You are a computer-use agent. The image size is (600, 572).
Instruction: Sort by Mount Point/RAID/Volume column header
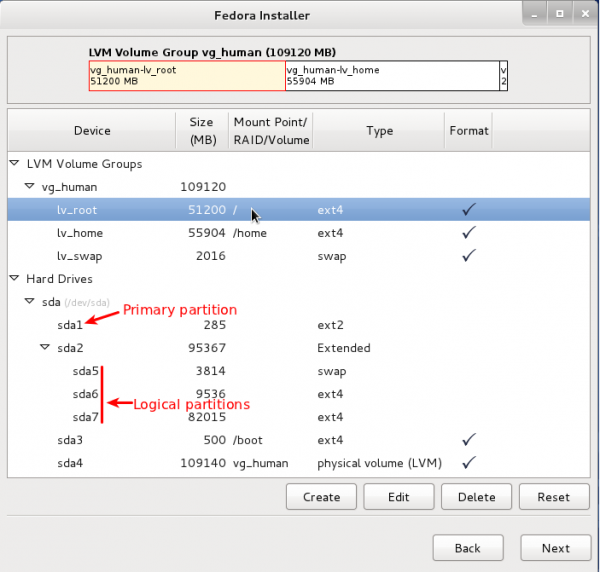pyautogui.click(x=271, y=131)
